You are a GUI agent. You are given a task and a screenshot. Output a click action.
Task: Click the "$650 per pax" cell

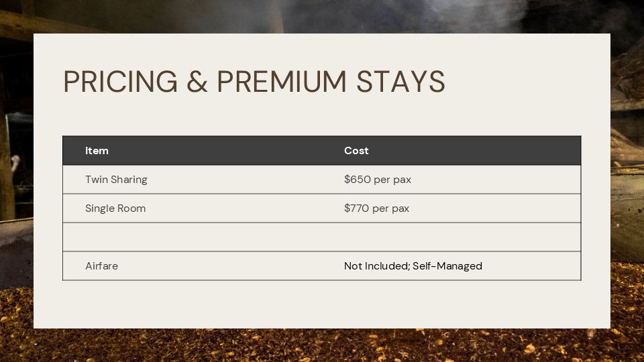(378, 180)
